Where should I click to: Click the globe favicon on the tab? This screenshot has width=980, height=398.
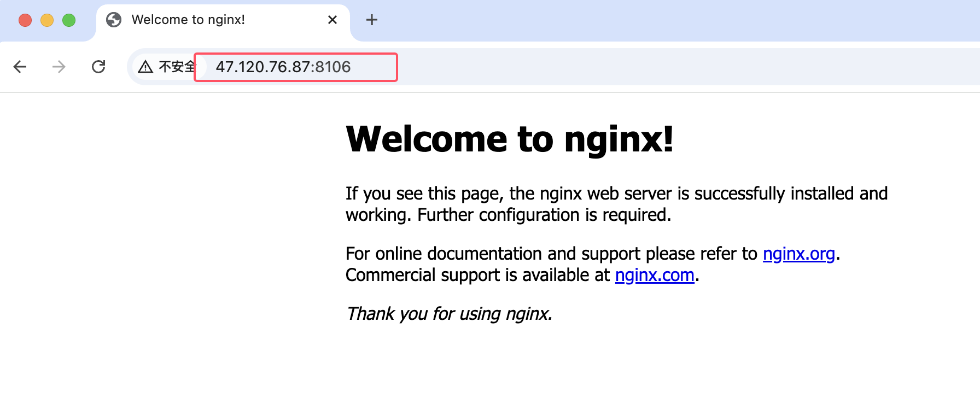pyautogui.click(x=114, y=20)
